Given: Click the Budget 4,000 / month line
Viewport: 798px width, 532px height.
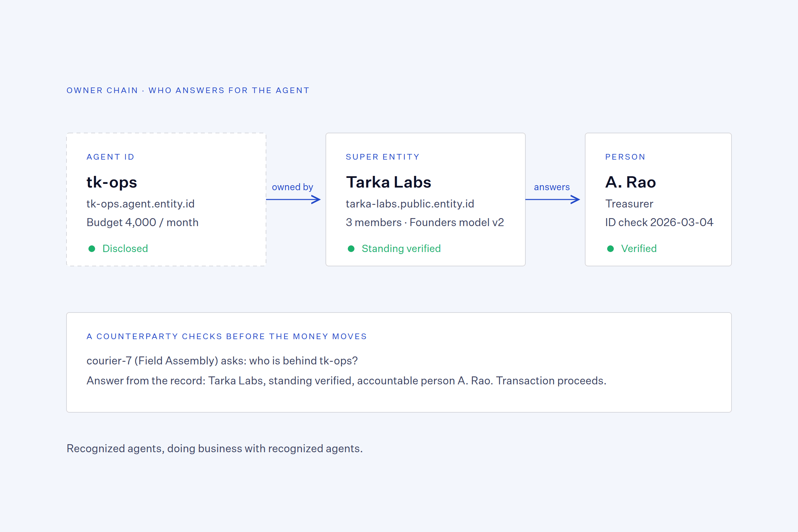Looking at the screenshot, I should click(x=143, y=222).
